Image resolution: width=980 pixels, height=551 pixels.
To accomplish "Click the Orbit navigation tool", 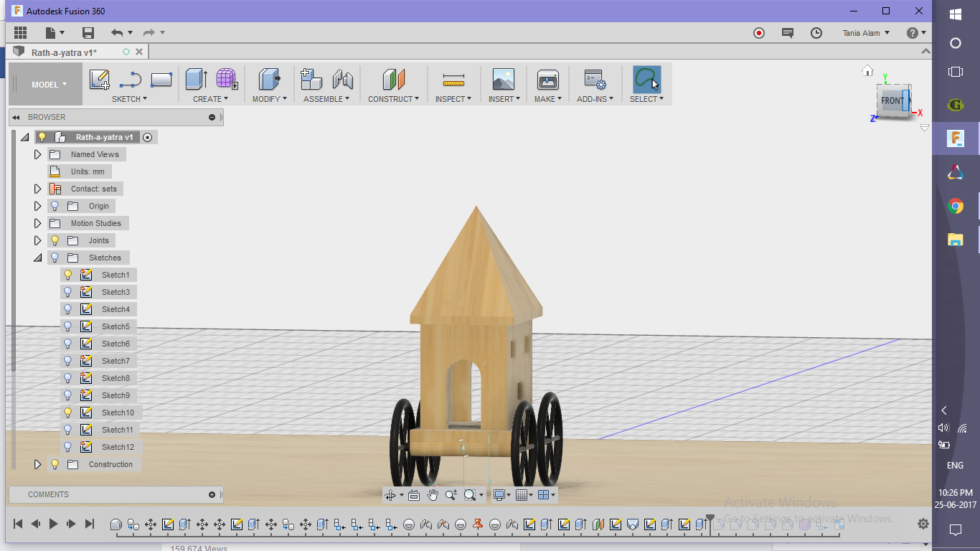I will click(390, 494).
